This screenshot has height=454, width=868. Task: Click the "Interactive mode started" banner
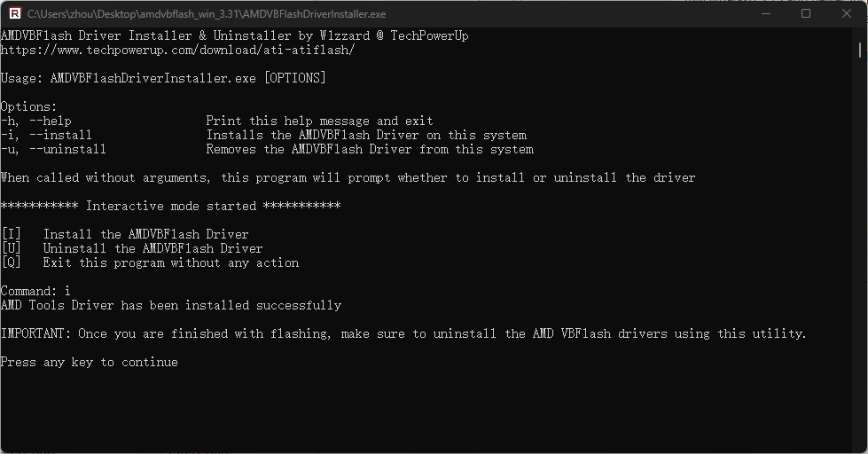(170, 206)
